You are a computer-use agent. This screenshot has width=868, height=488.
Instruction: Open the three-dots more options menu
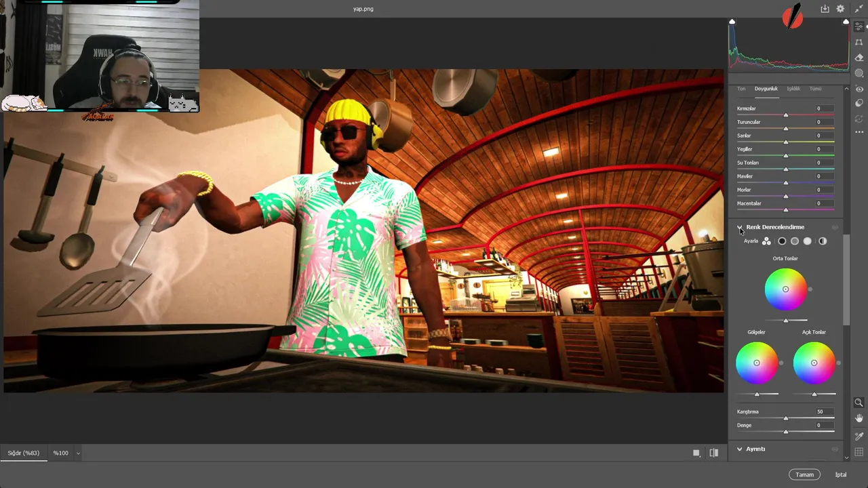point(859,133)
